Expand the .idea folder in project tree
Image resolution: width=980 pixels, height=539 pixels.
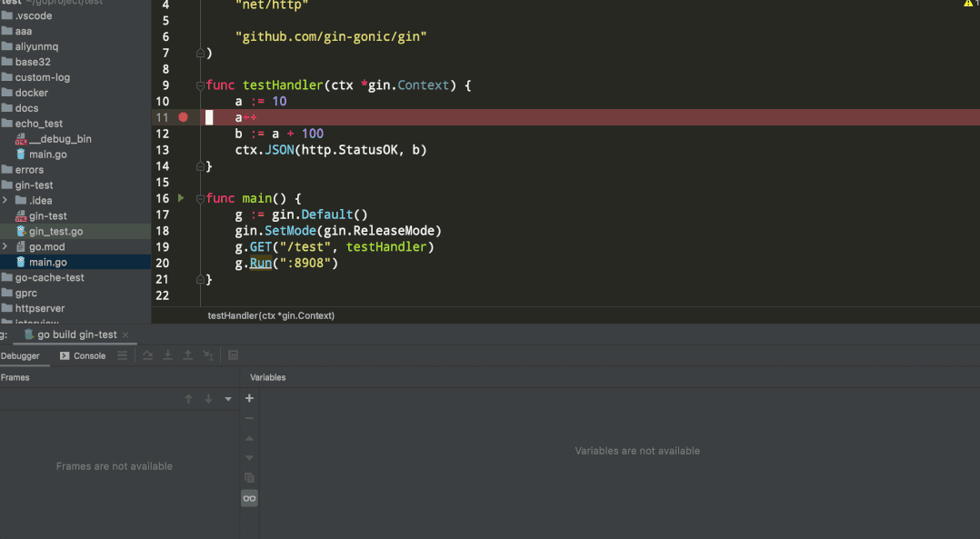5,201
